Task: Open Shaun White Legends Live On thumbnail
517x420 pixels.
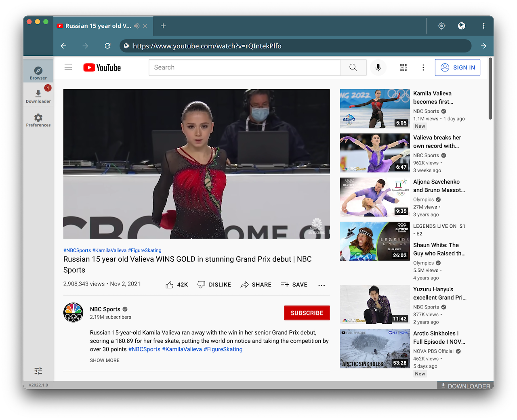Action: click(x=375, y=241)
